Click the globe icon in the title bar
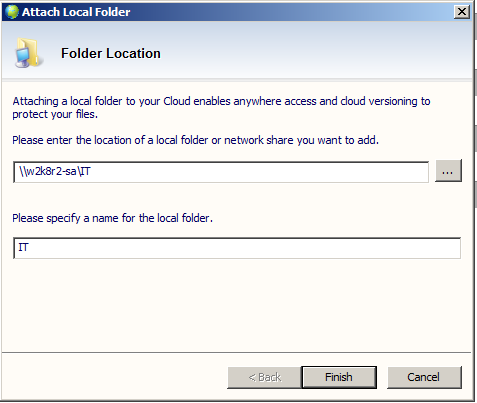Screen dimensions: 477x403 point(12,12)
